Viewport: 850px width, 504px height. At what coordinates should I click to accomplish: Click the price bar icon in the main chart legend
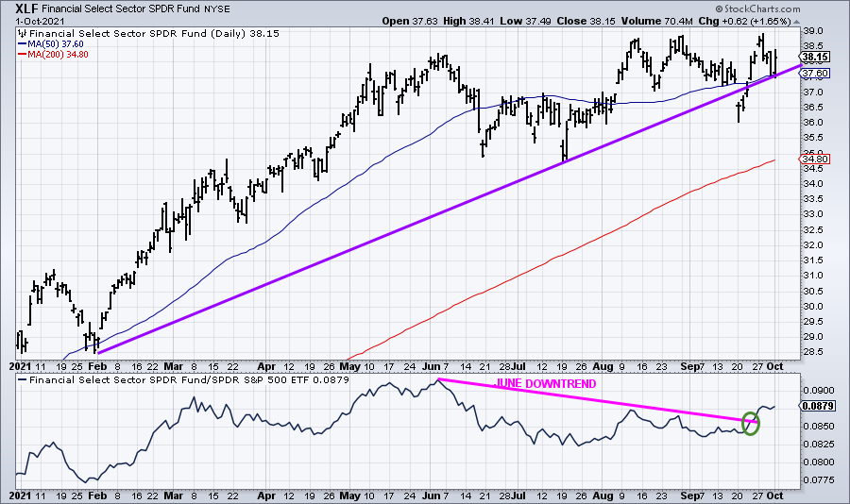23,34
